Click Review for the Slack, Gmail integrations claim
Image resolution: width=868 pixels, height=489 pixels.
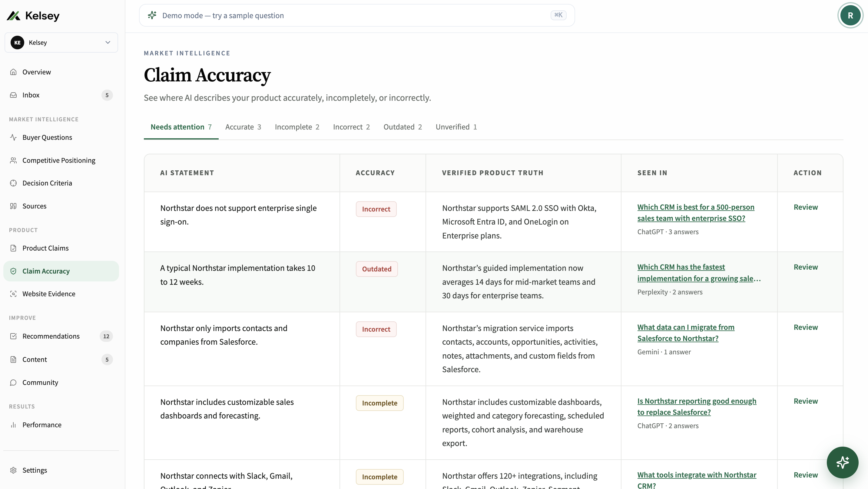(806, 475)
